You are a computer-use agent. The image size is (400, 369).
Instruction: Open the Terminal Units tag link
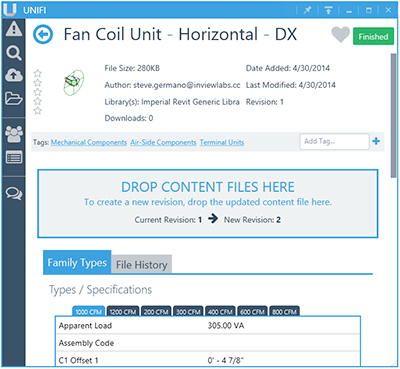point(222,142)
